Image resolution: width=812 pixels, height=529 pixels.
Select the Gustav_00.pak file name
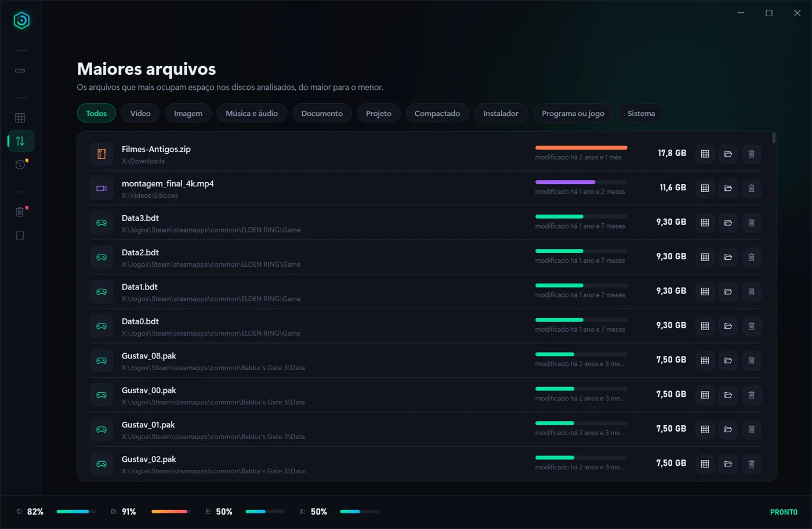149,390
